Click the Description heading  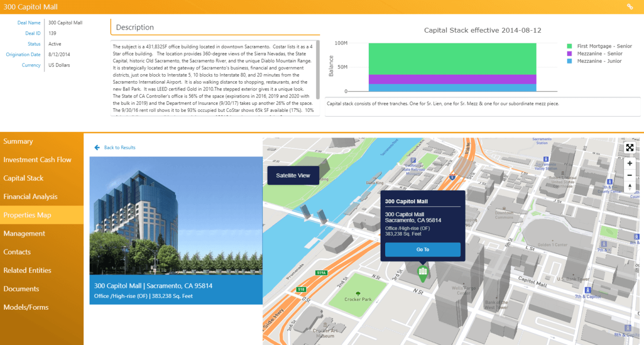coord(135,28)
